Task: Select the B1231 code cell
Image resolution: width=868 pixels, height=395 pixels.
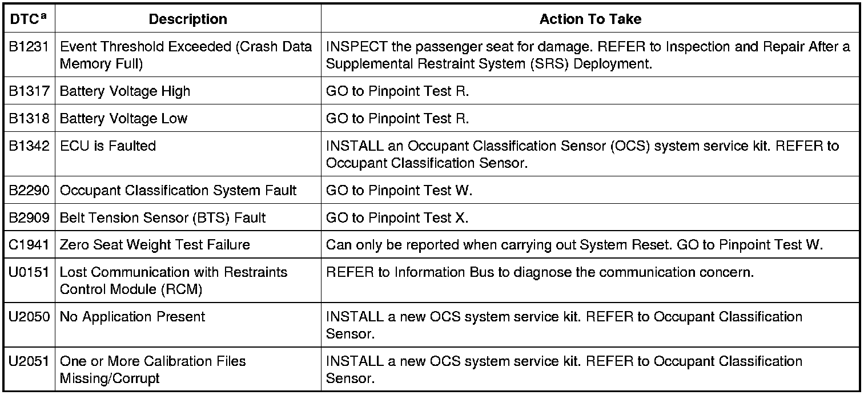Action: [29, 47]
